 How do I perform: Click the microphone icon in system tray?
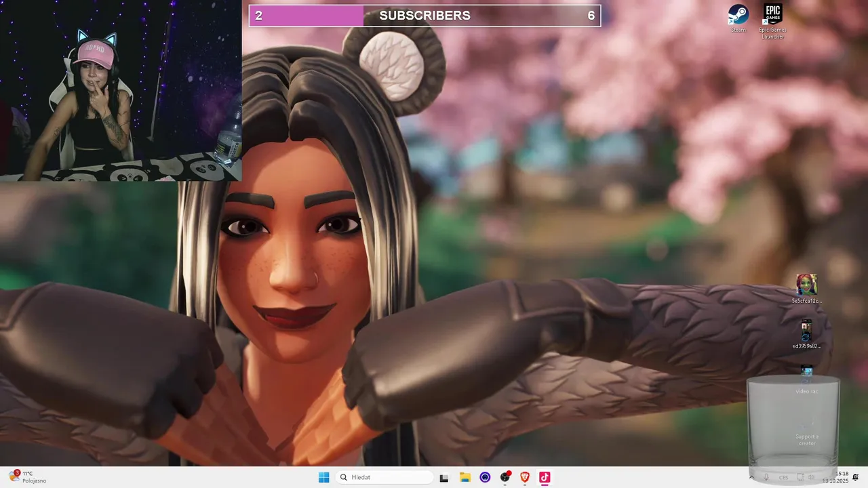766,477
